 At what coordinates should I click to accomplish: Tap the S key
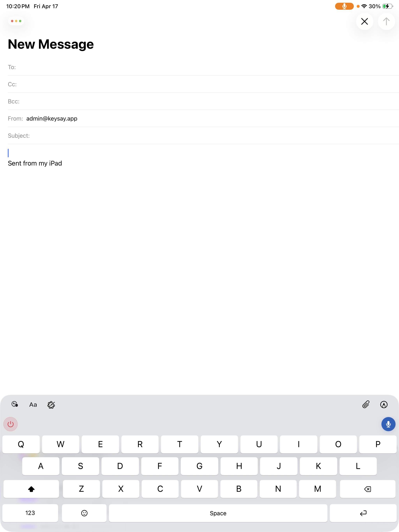pos(80,466)
